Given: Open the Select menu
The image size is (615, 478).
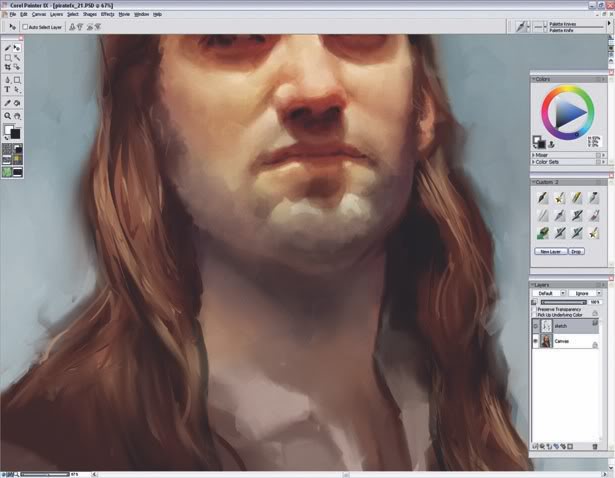Looking at the screenshot, I should tap(73, 14).
